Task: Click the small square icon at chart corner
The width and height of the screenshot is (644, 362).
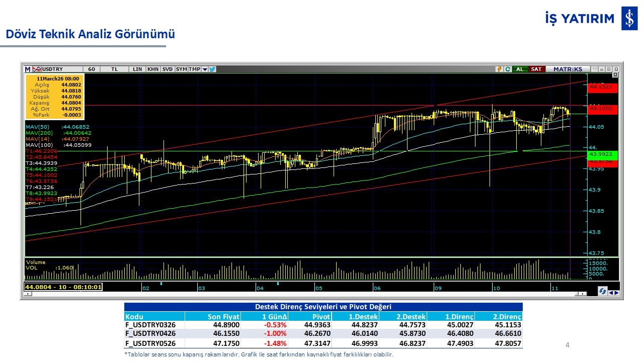Action: pos(615,75)
